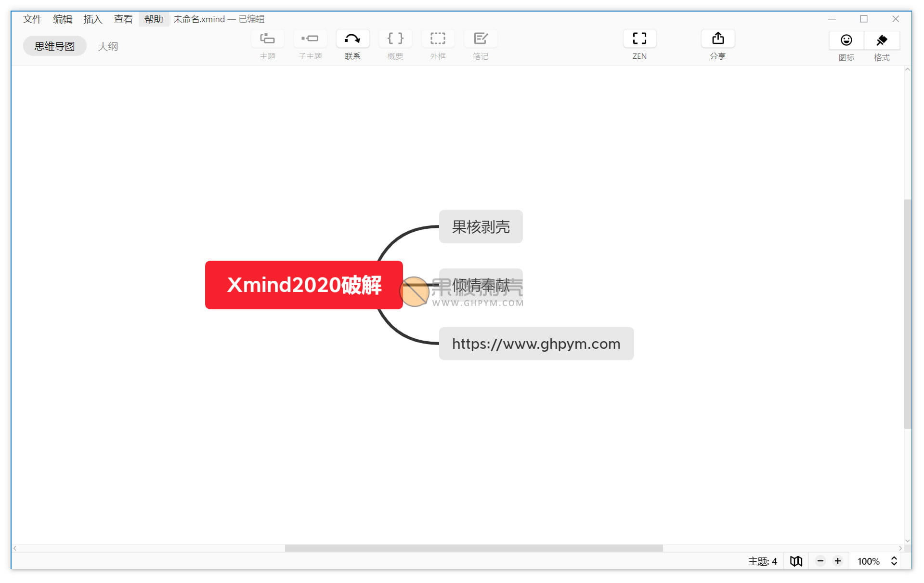924x583 pixels.
Task: Click the scroll right arrow at bottom
Action: click(x=900, y=548)
